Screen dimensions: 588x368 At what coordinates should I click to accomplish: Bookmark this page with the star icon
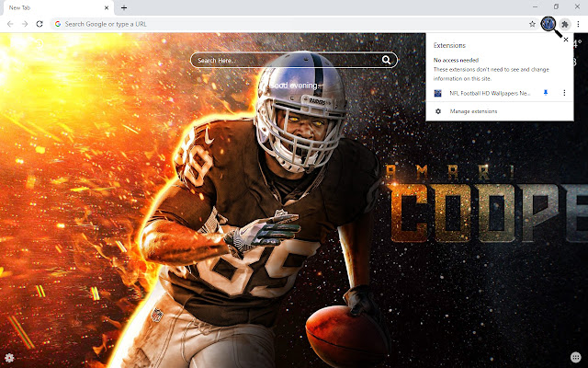pos(532,24)
